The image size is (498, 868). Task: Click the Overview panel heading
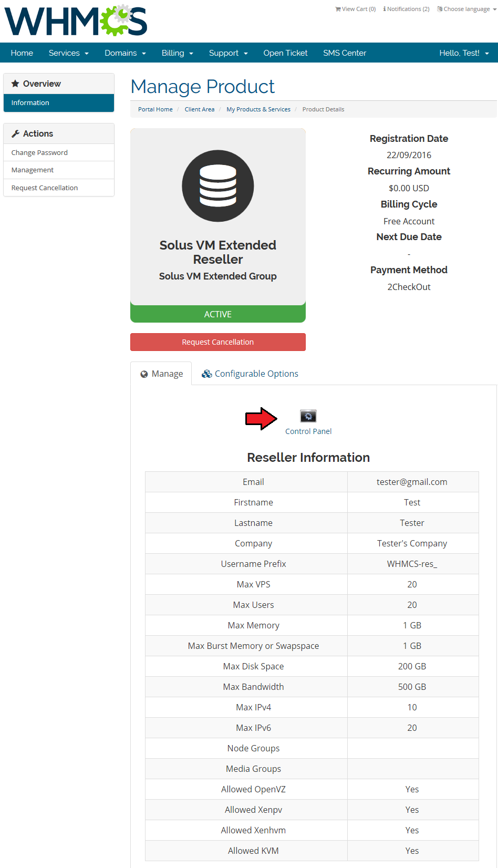[59, 84]
